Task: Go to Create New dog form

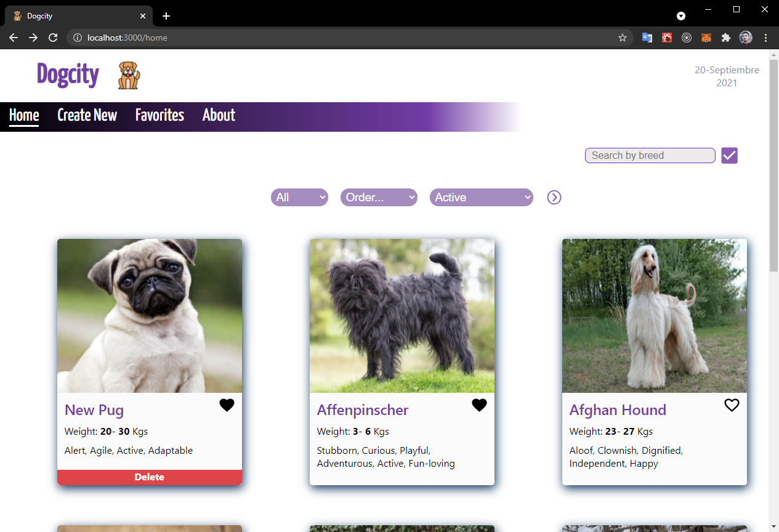Action: [x=87, y=115]
